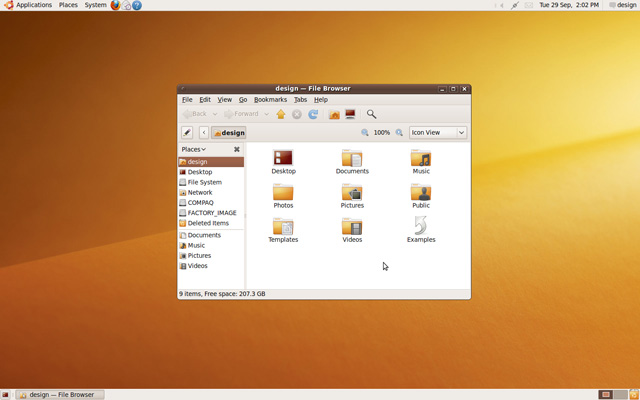Open the View menu
Viewport: 640px width, 400px height.
point(224,100)
